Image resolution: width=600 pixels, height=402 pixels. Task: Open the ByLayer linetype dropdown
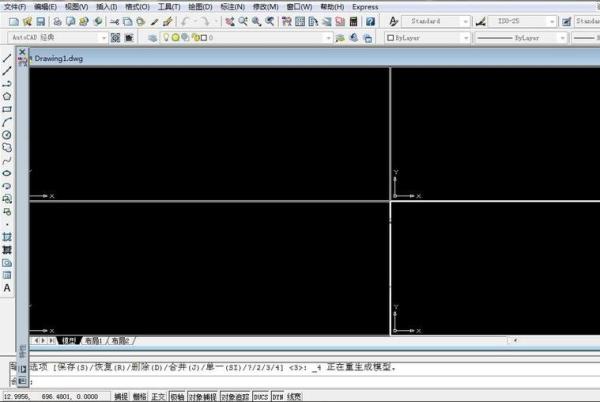(x=521, y=38)
